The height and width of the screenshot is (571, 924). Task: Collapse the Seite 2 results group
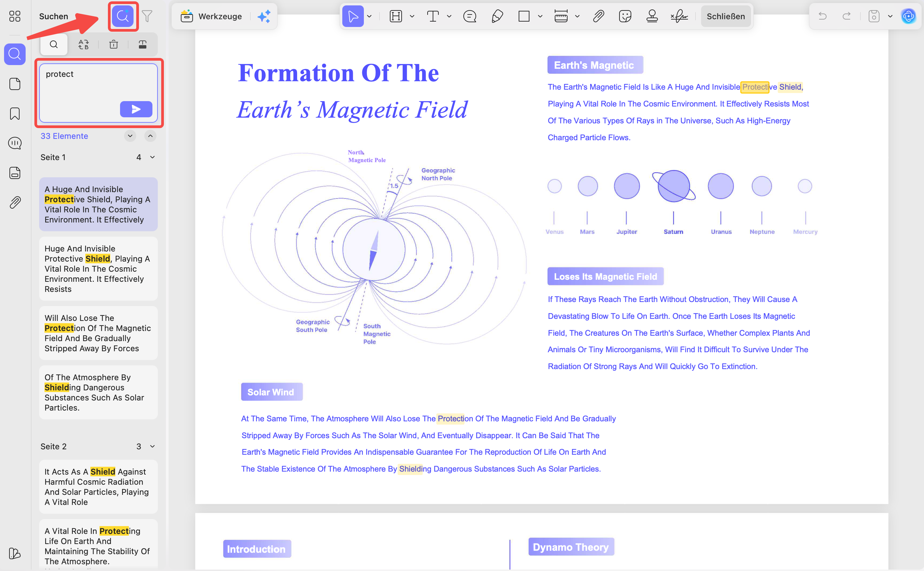click(152, 446)
